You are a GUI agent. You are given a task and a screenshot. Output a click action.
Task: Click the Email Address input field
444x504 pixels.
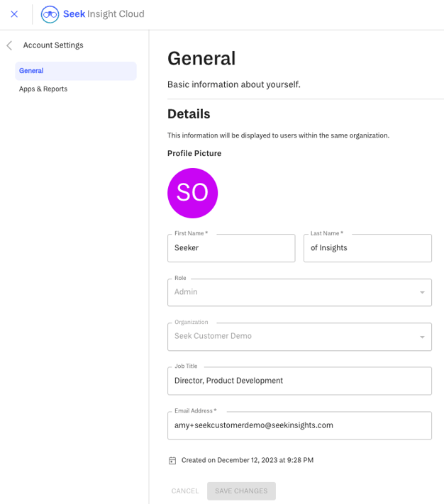coord(299,425)
